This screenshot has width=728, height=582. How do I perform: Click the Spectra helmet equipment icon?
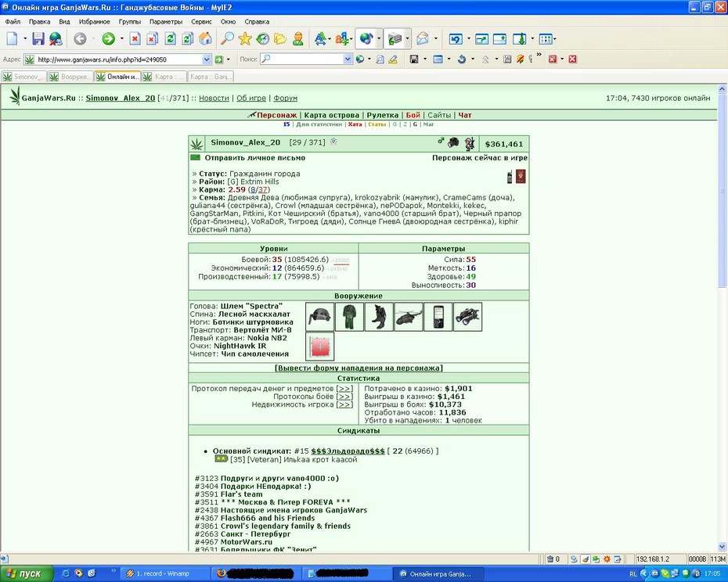(x=320, y=317)
